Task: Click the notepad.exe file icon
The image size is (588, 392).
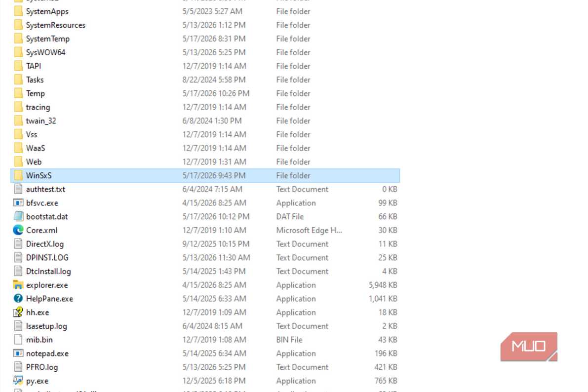Action: point(18,353)
